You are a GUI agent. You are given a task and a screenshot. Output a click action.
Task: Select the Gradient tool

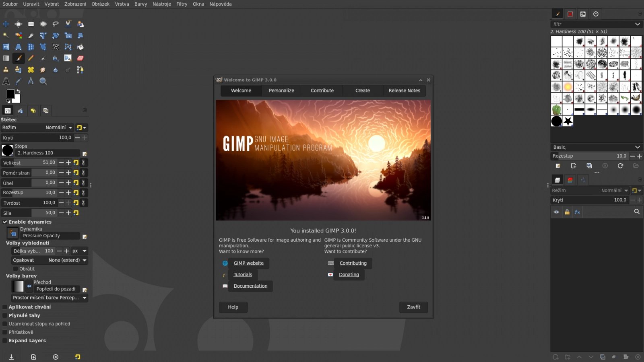click(x=6, y=58)
